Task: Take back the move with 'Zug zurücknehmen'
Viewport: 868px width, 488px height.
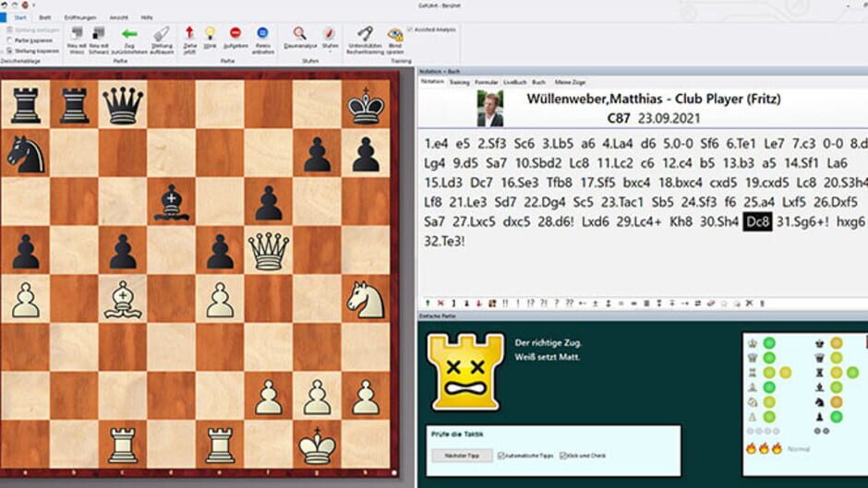Action: [x=129, y=36]
